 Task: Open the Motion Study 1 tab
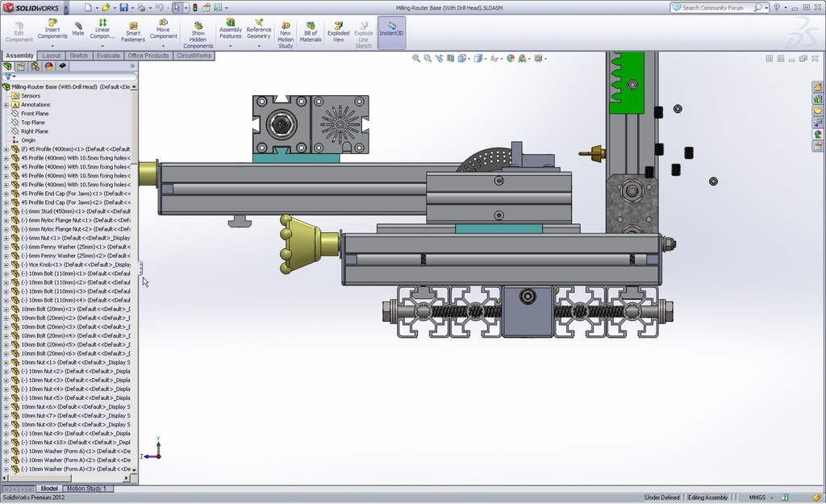point(88,489)
